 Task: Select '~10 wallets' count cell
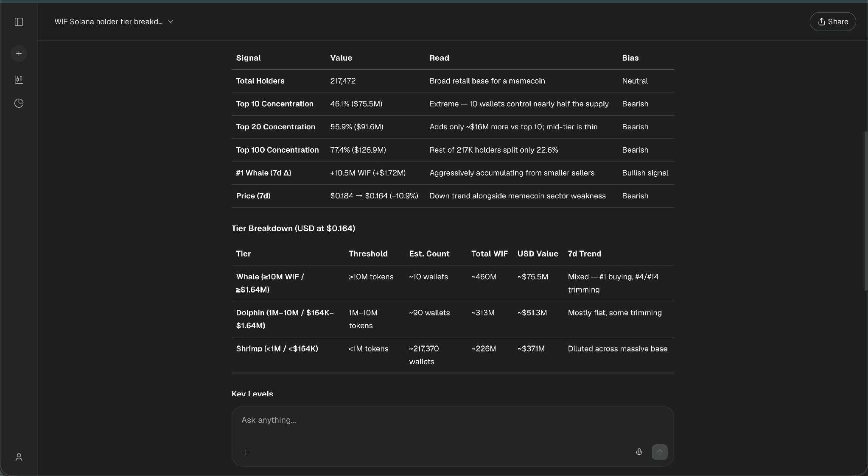(x=428, y=277)
